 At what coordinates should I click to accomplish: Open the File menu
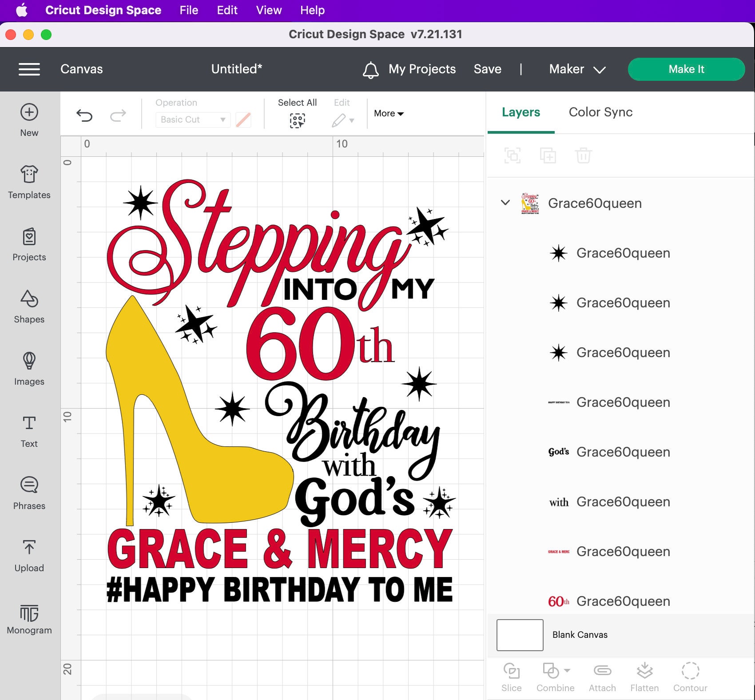pyautogui.click(x=188, y=10)
